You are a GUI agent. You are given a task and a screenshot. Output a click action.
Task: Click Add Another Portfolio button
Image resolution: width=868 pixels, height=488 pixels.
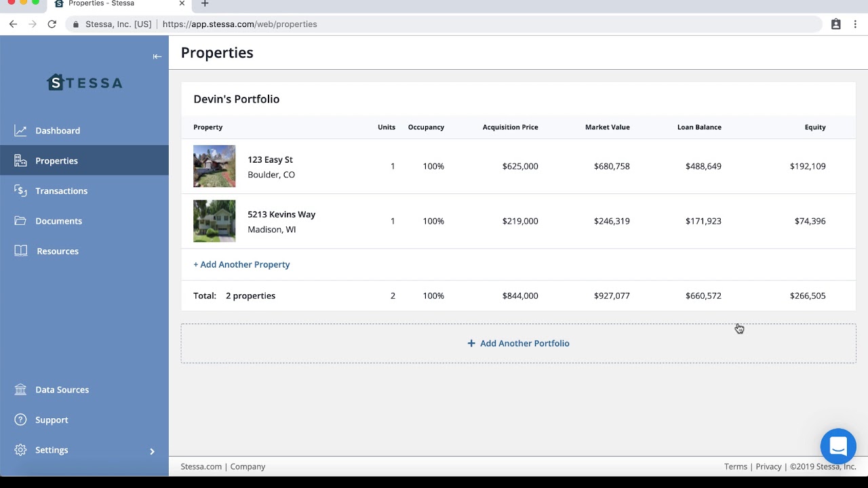point(518,343)
